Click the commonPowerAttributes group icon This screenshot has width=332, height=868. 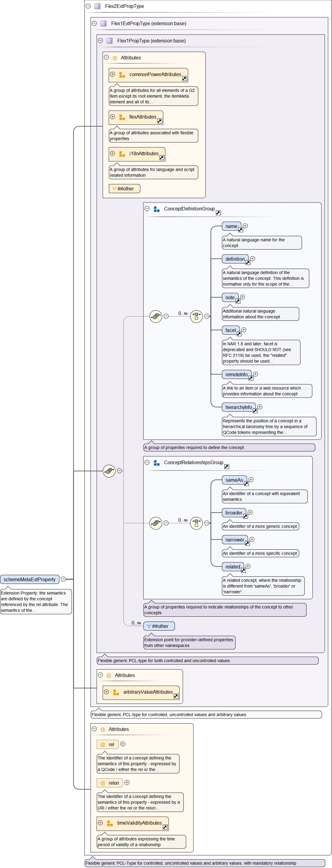[x=122, y=75]
